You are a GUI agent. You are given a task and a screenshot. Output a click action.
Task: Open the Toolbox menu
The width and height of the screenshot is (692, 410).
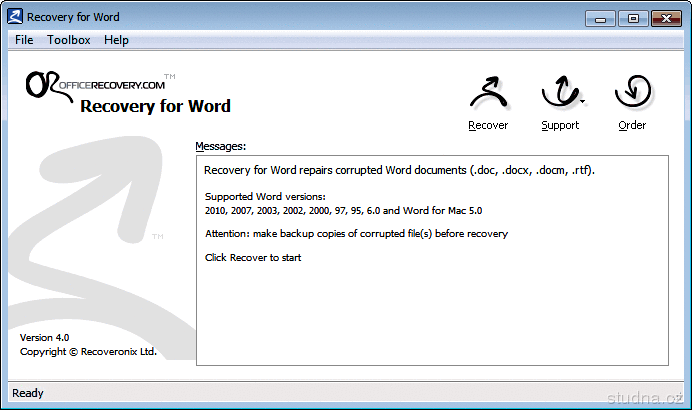(x=69, y=40)
